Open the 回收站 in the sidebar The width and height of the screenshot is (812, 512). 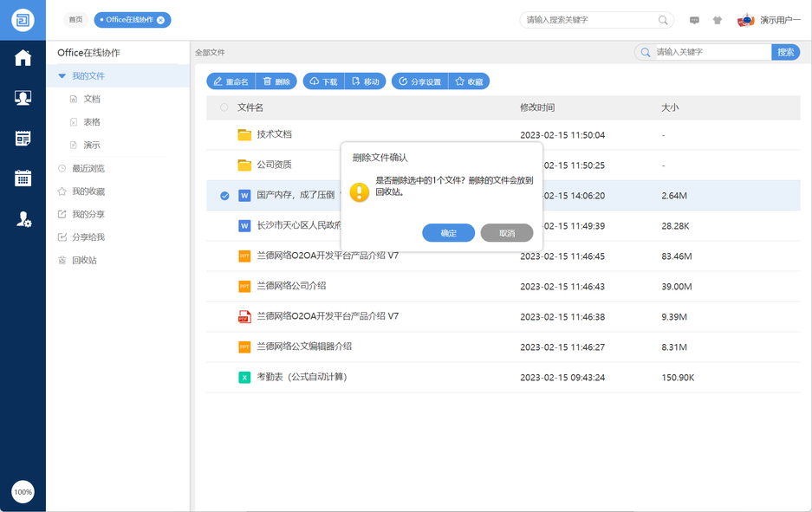[x=84, y=260]
